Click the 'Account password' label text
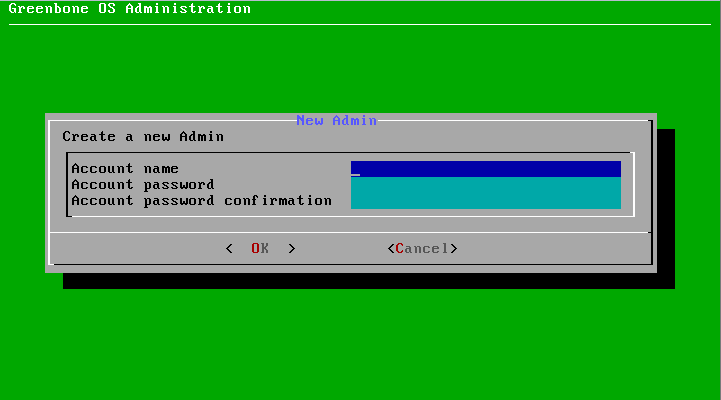The height and width of the screenshot is (400, 721). click(x=143, y=185)
